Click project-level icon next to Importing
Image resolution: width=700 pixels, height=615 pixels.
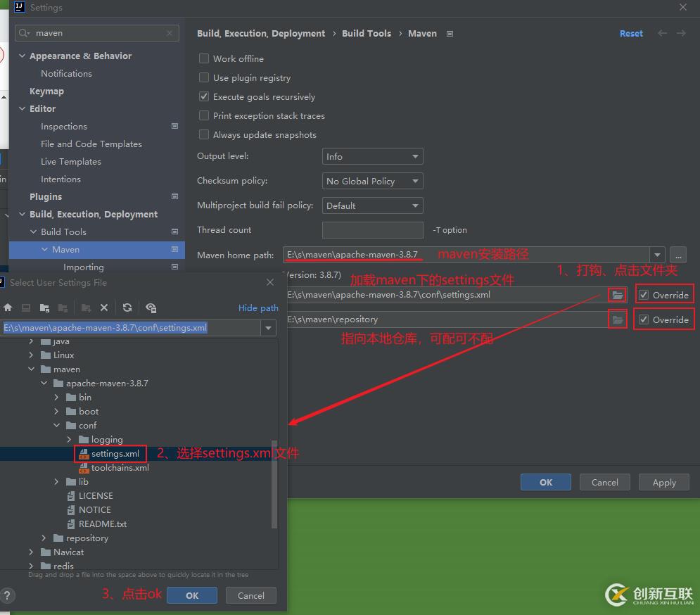point(174,267)
